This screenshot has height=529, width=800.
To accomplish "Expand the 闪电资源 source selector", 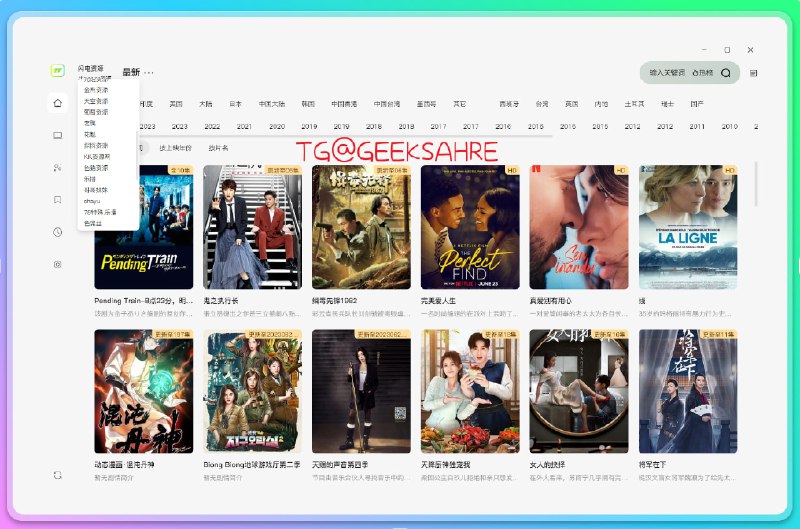I will 92,69.
